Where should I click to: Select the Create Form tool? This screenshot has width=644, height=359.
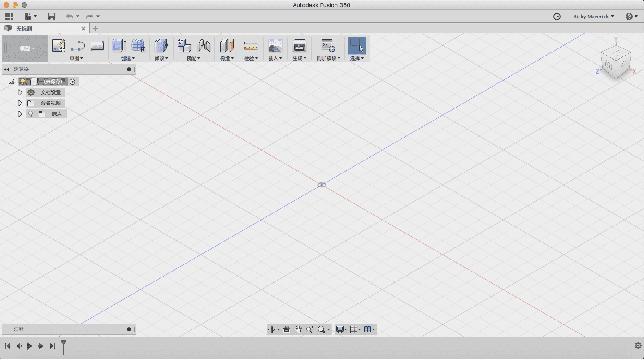click(x=138, y=45)
